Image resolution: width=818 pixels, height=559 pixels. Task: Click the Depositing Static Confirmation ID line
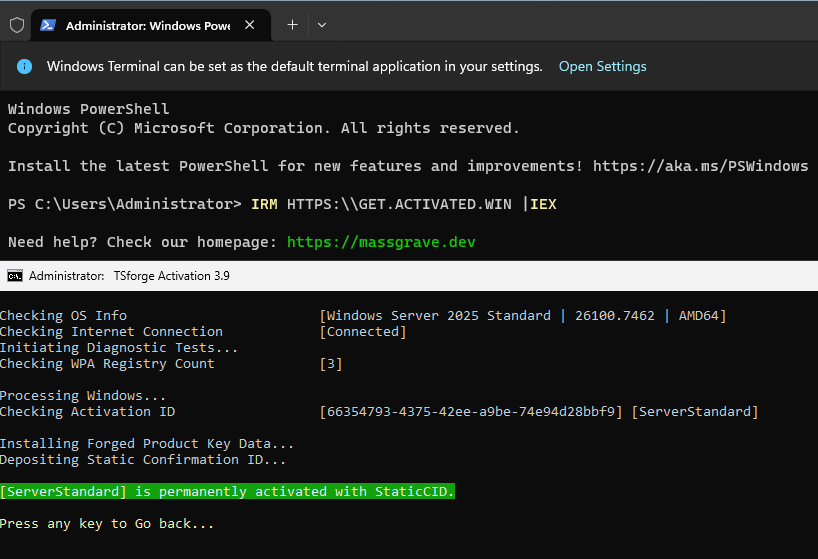[x=143, y=459]
